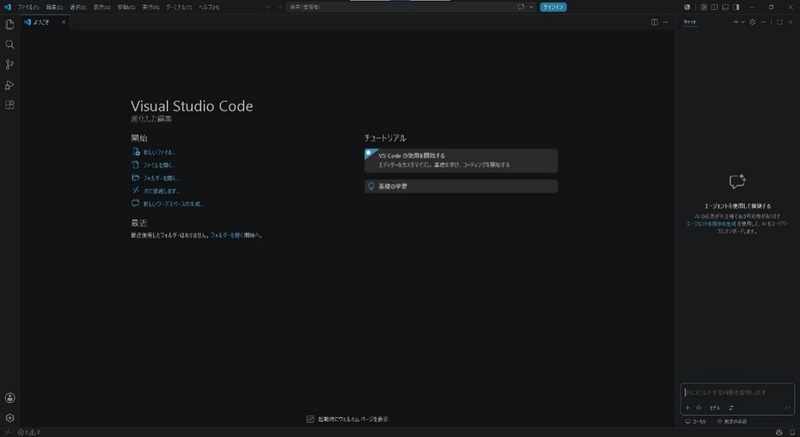The height and width of the screenshot is (437, 800).
Task: Toggle the primary side bar visibility
Action: (714, 7)
